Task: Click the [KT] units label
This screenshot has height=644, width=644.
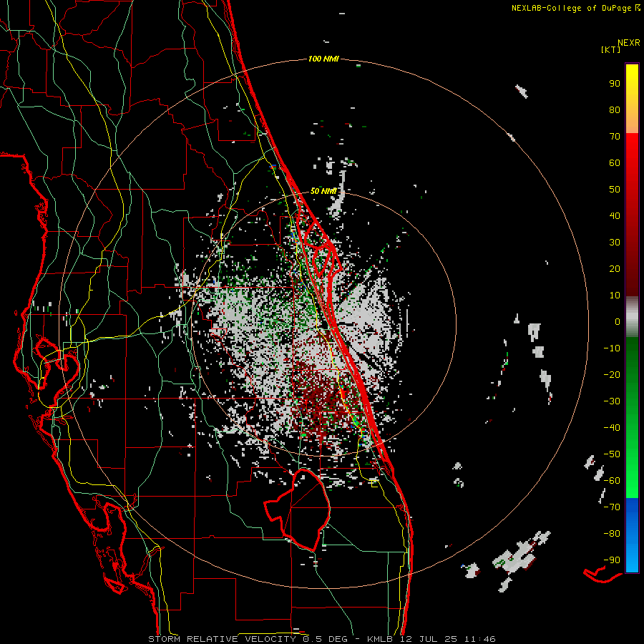Action: 611,49
